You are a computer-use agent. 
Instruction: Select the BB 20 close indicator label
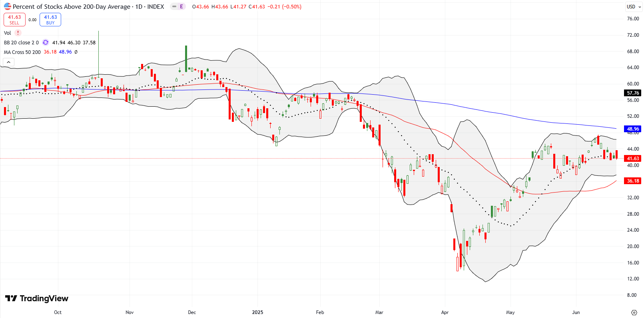click(21, 43)
